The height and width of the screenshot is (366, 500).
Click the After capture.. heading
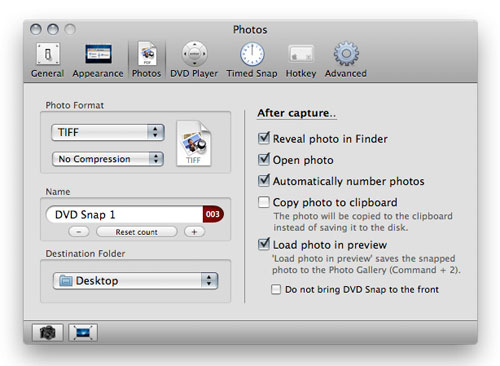pyautogui.click(x=297, y=113)
